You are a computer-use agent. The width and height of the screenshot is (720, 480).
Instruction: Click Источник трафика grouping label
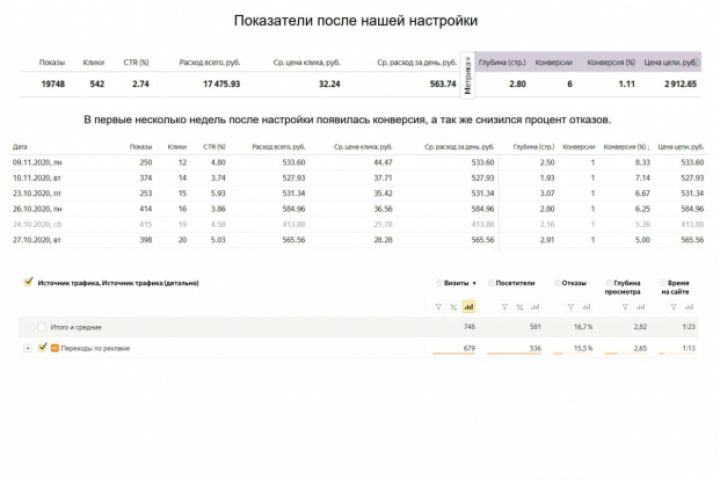[x=118, y=283]
